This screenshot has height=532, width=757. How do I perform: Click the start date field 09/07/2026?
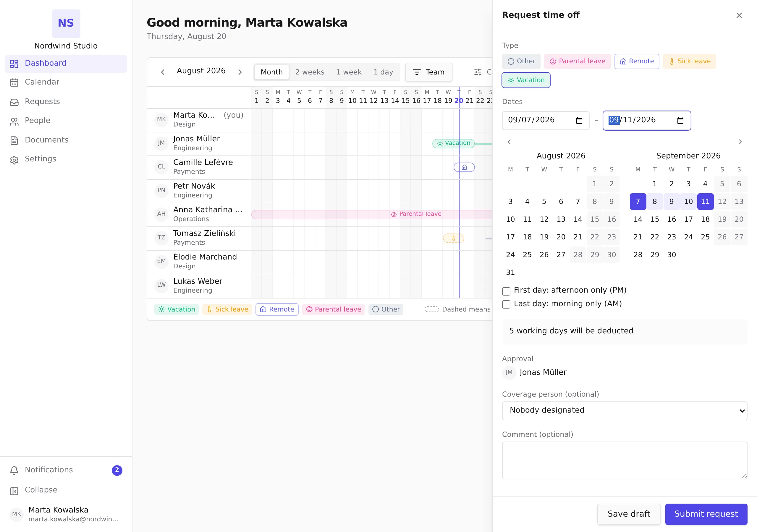tap(546, 121)
